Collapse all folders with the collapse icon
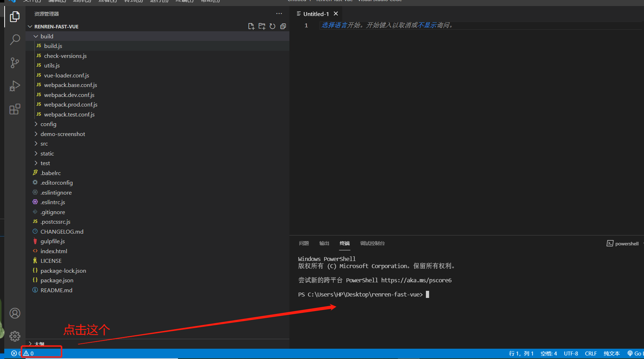 coord(283,26)
